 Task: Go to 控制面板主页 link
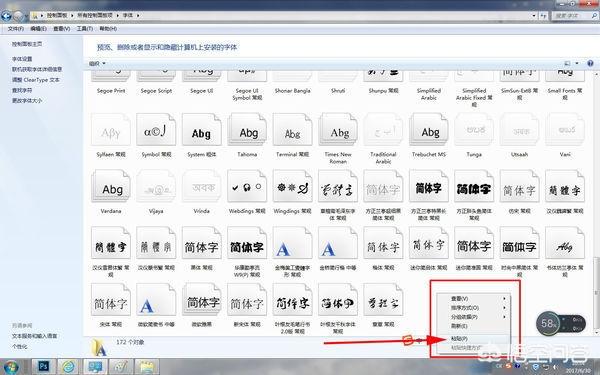coord(27,44)
